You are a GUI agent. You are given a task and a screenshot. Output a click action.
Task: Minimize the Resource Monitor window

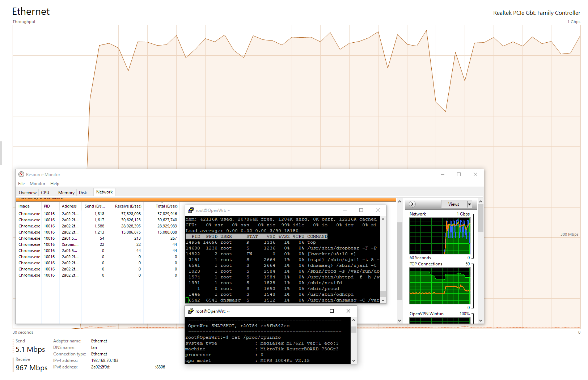point(442,174)
